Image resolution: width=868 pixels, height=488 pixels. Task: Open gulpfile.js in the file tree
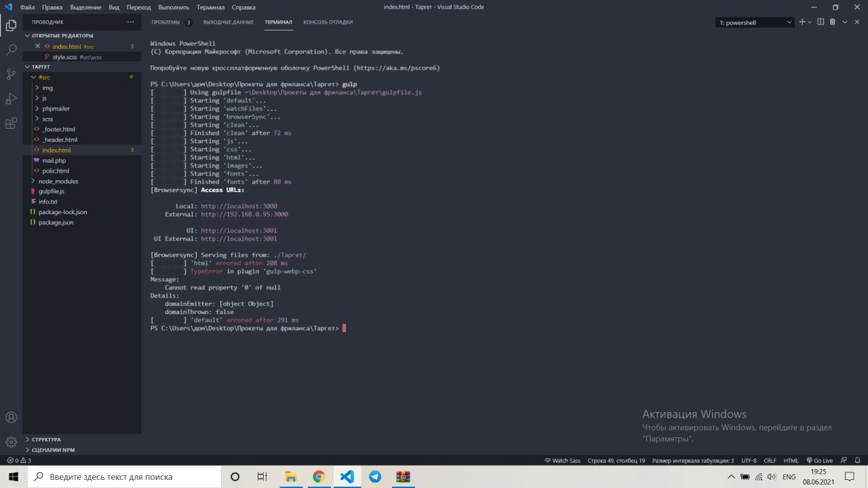point(51,191)
